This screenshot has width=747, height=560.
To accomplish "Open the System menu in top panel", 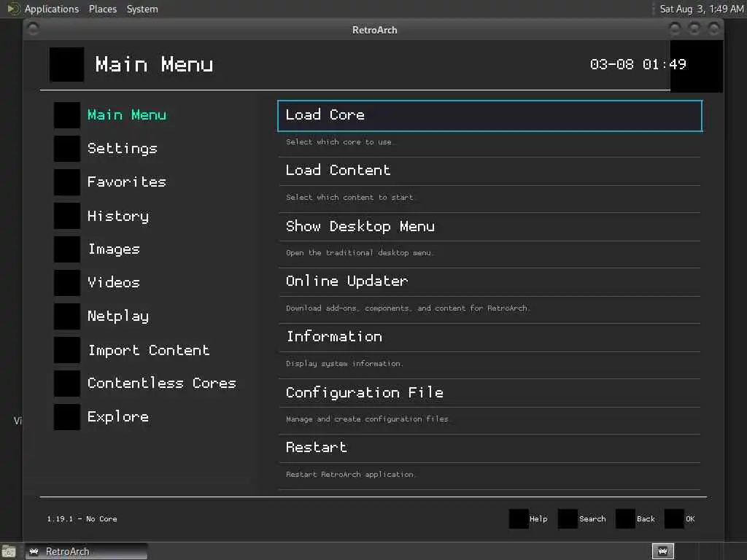I will pos(142,9).
